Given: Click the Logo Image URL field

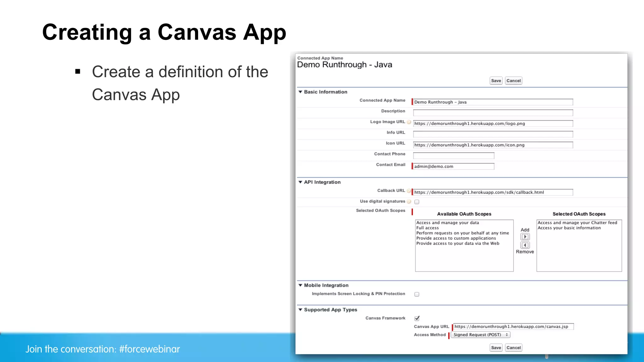Looking at the screenshot, I should point(493,123).
